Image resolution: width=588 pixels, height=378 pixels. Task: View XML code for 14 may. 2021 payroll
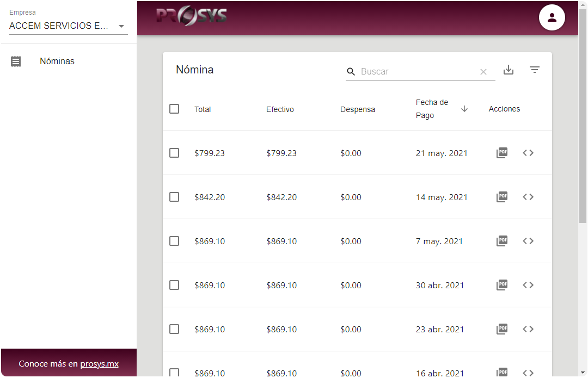click(x=528, y=197)
